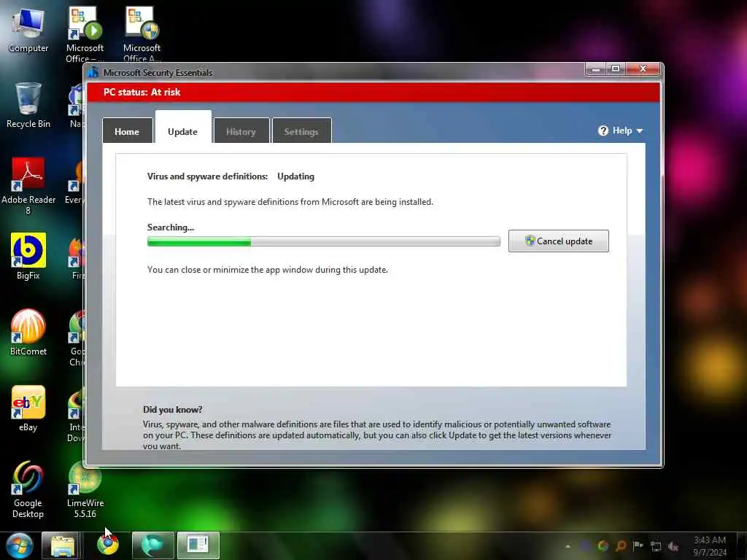Select the Adobe Reader 8 shortcut
This screenshot has width=747, height=560.
(28, 186)
